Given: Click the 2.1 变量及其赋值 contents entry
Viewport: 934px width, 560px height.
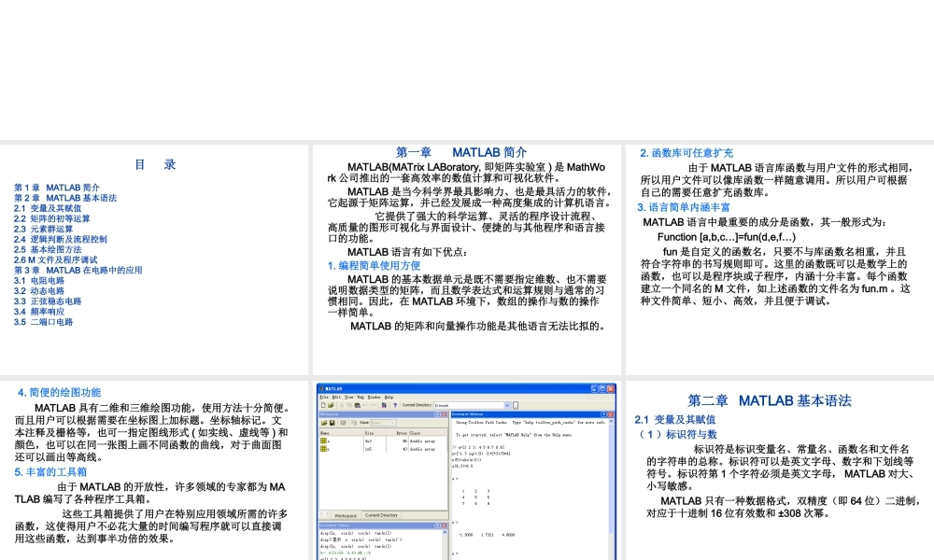Looking at the screenshot, I should click(48, 208).
